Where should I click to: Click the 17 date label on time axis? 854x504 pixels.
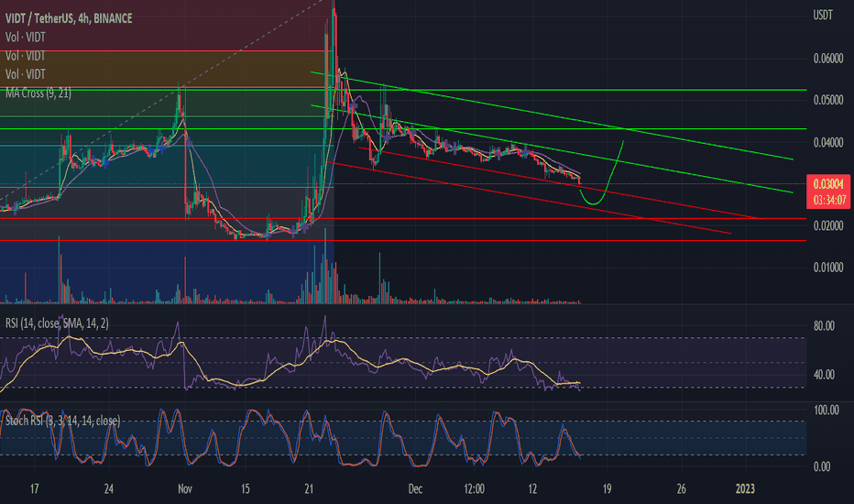[x=34, y=488]
